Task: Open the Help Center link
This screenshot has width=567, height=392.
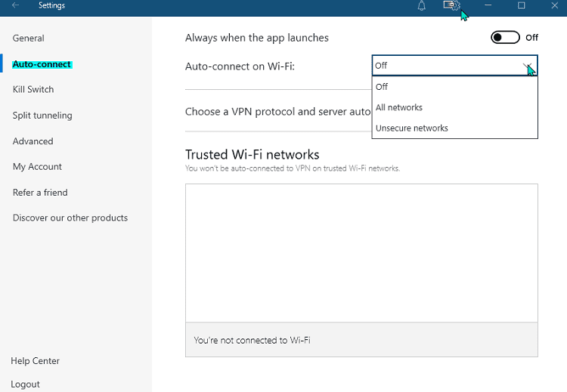Action: [35, 360]
